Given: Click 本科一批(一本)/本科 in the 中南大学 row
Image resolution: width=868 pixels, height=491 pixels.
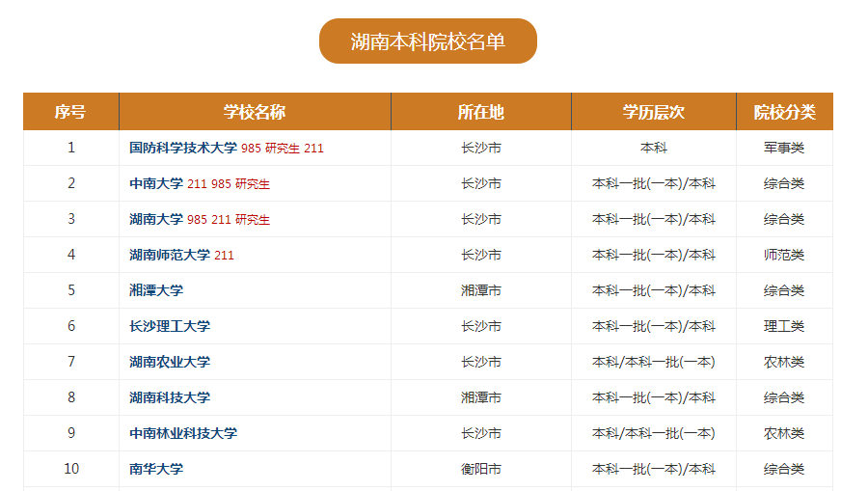Looking at the screenshot, I should (654, 184).
